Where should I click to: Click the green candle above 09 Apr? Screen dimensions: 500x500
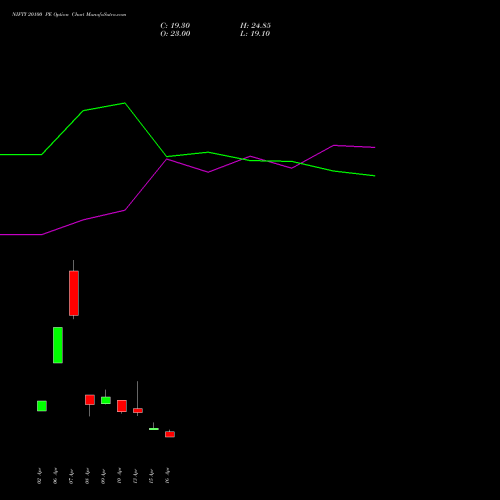pyautogui.click(x=106, y=400)
